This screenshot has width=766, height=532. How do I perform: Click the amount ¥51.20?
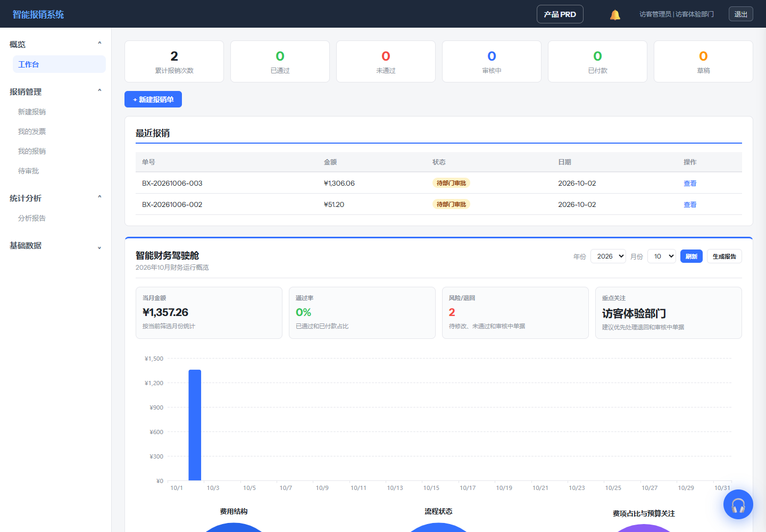(334, 204)
